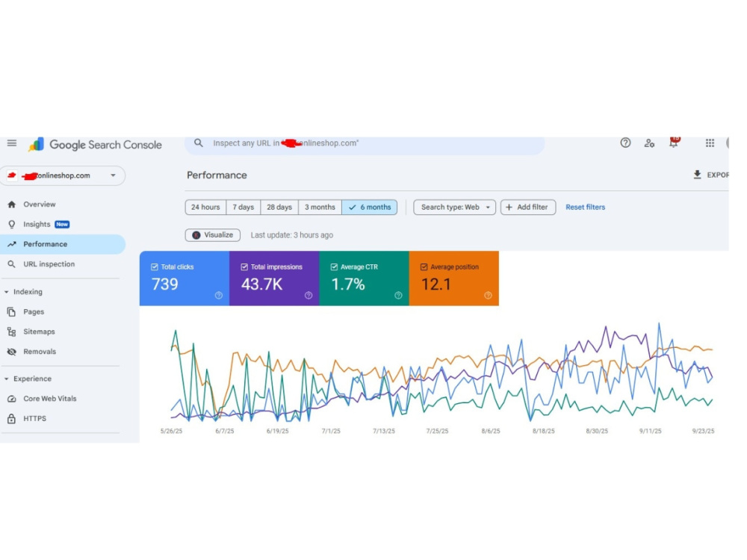Click the 'Last update: 3 hours ago' text

(x=292, y=235)
